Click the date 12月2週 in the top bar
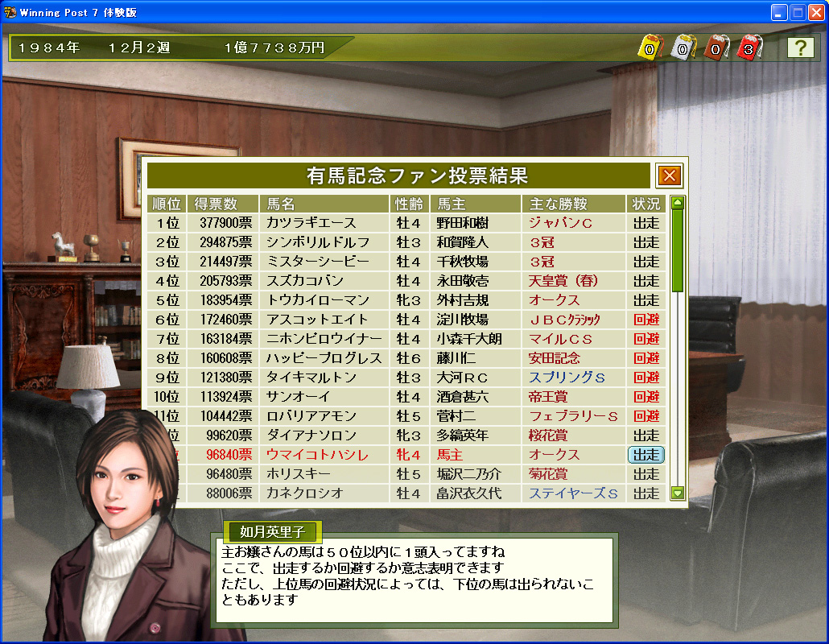Image resolution: width=829 pixels, height=644 pixels. [139, 47]
